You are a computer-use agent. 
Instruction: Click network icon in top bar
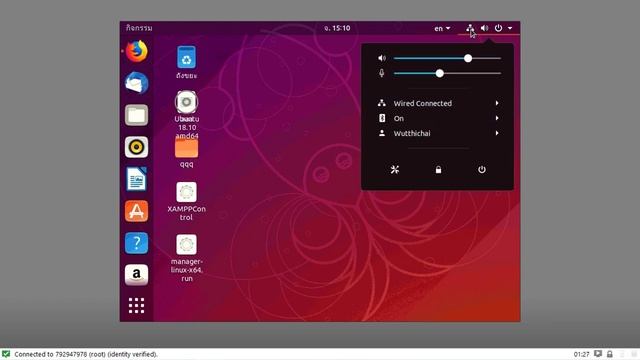[x=470, y=28]
